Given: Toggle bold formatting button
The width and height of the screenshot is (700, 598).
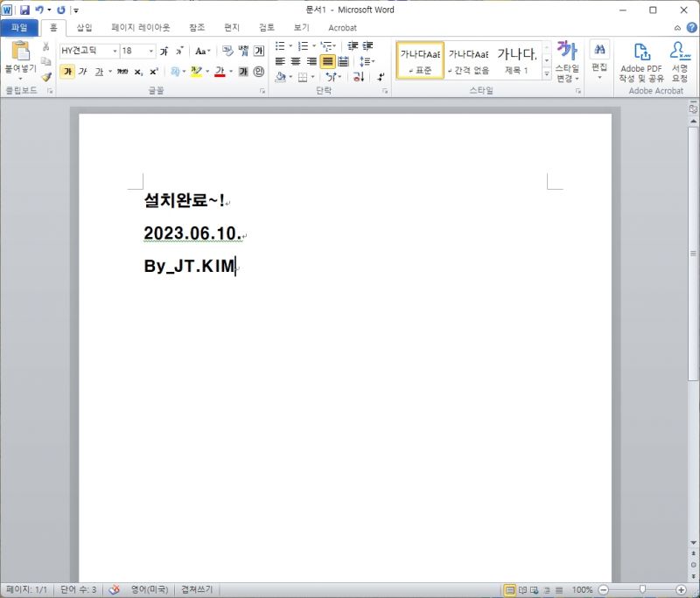Looking at the screenshot, I should pos(67,71).
